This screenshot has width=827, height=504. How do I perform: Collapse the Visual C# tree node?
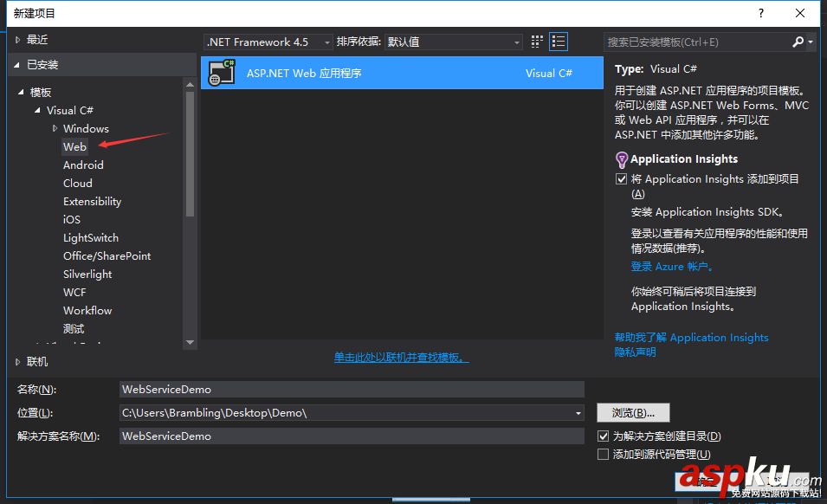click(37, 110)
